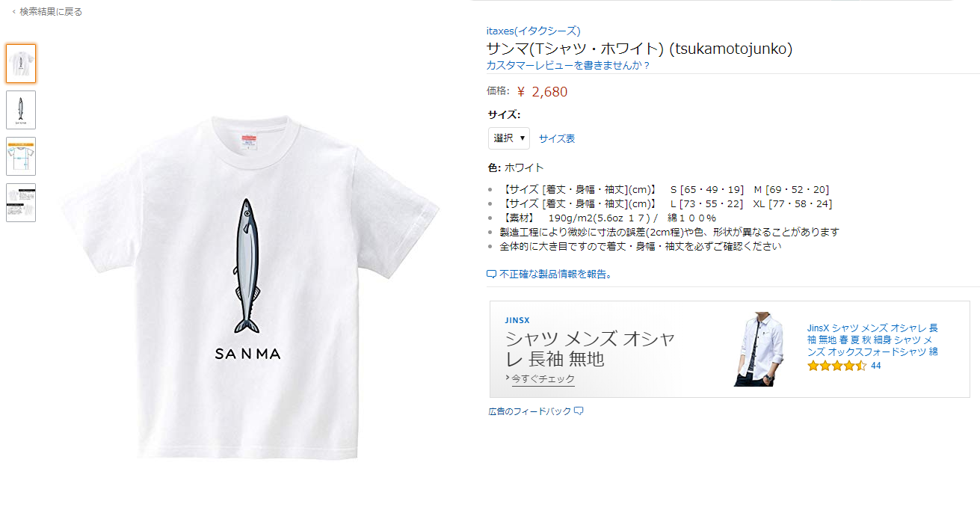Click the ad feedback link
980x528 pixels.
[x=535, y=411]
